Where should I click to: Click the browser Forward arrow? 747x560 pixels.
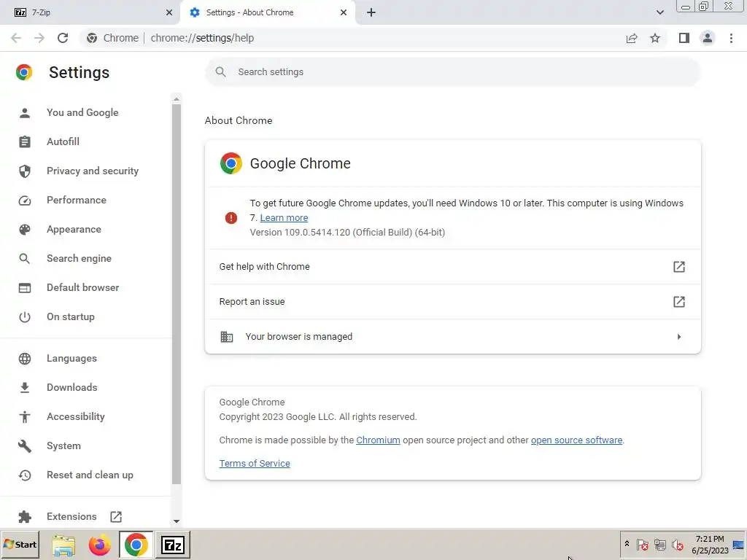[39, 38]
